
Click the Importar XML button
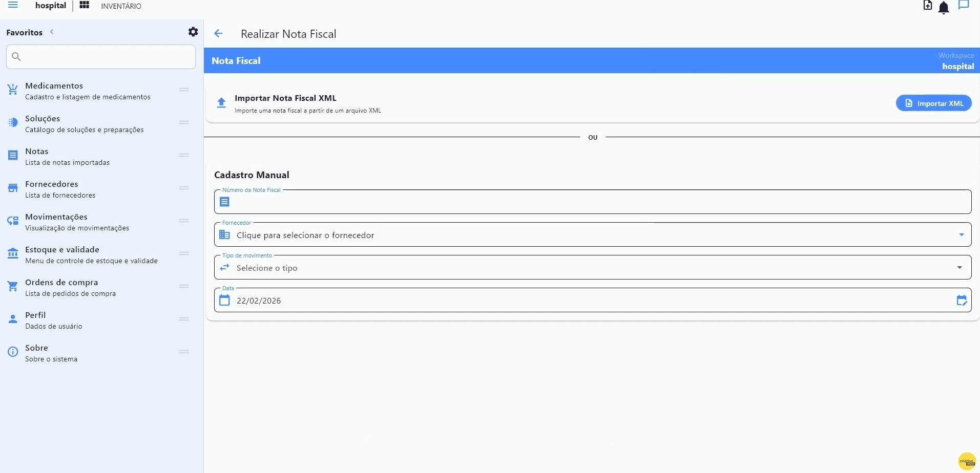[x=933, y=103]
